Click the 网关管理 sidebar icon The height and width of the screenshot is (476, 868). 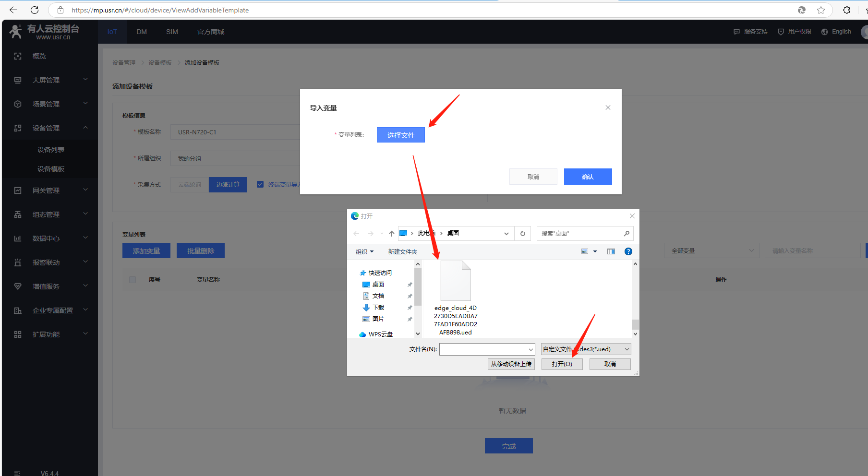click(18, 190)
